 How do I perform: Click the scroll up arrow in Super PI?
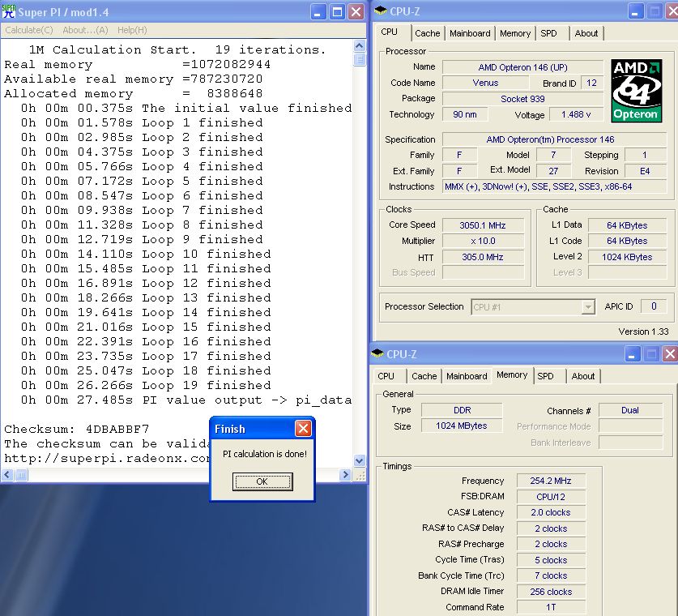[360, 45]
